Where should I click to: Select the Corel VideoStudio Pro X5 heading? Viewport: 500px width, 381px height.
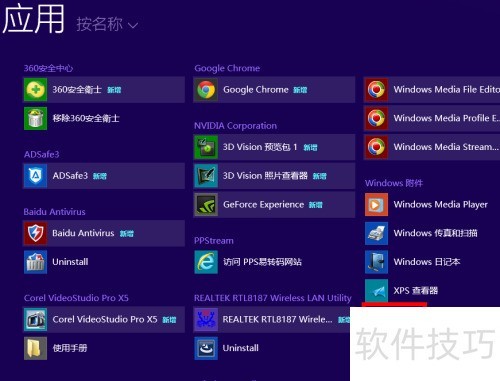[76, 298]
